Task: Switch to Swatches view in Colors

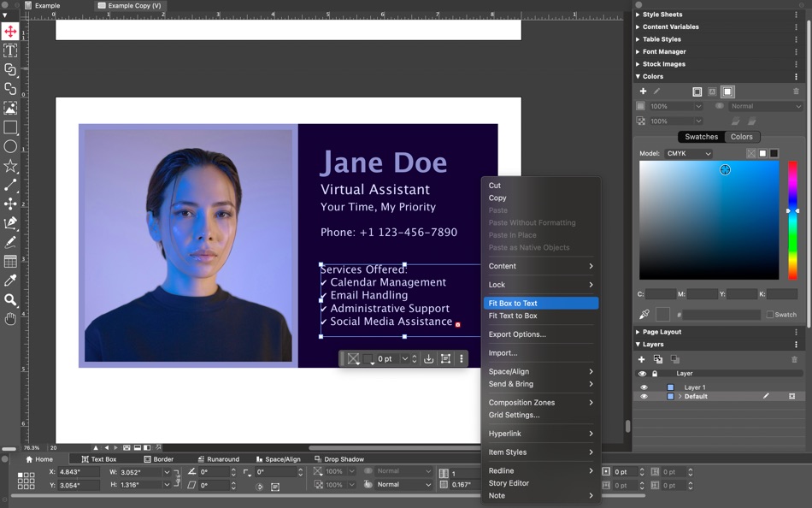Action: 701,137
